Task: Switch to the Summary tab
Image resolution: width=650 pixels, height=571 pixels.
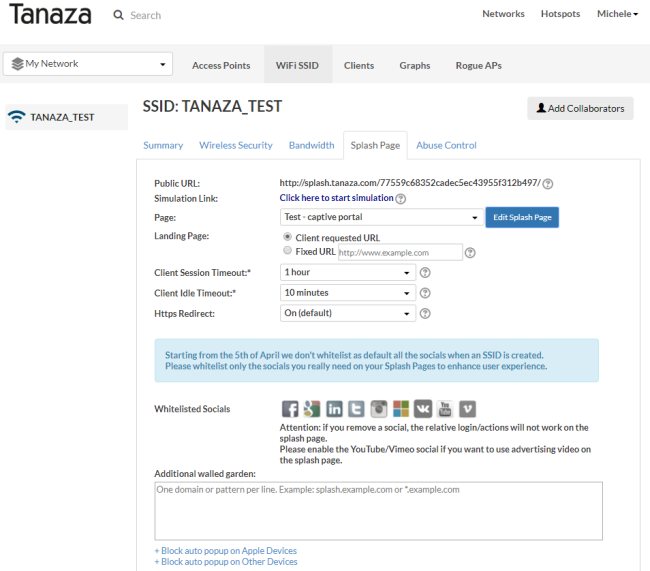Action: click(x=163, y=145)
